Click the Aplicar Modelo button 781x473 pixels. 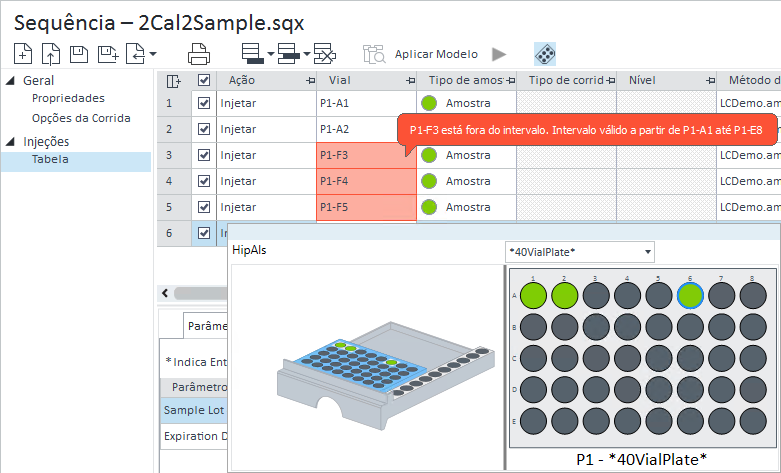tap(436, 54)
